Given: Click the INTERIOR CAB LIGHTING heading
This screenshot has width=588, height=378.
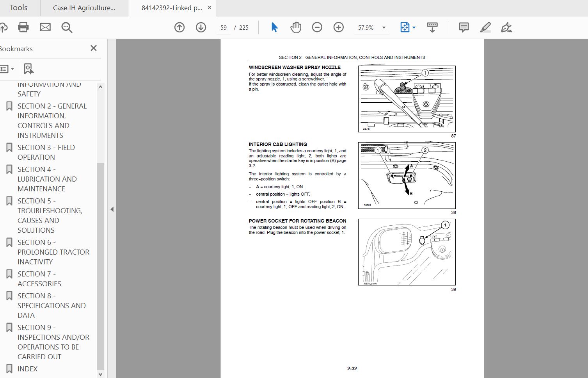Looking at the screenshot, I should point(278,144).
